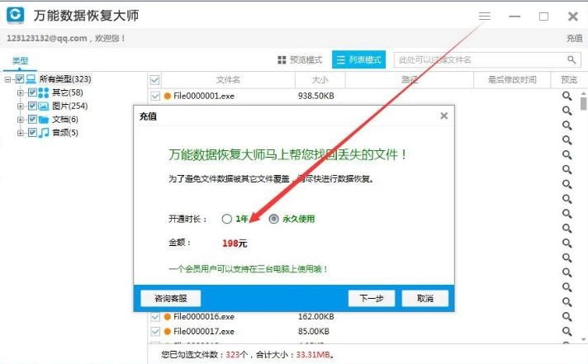Switch to 列表模式 view
This screenshot has height=364, width=588.
click(x=359, y=60)
